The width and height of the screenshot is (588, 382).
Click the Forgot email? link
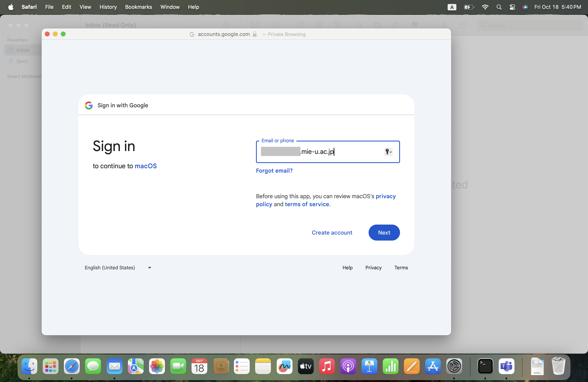pyautogui.click(x=274, y=170)
